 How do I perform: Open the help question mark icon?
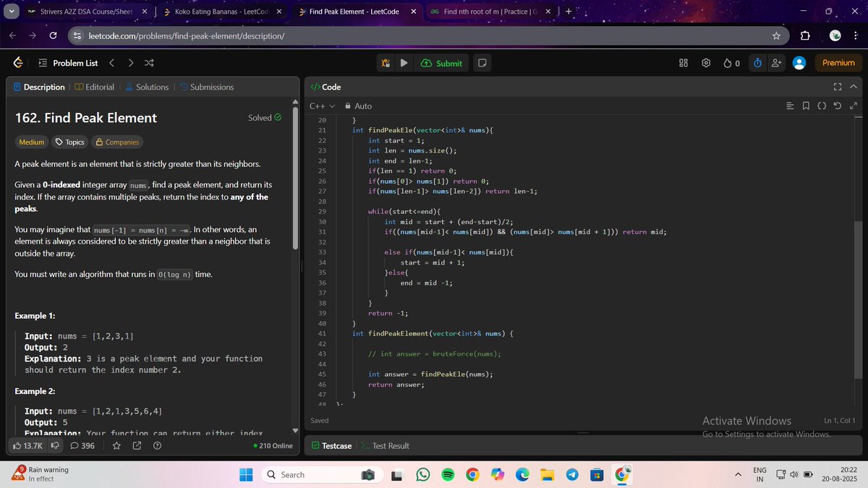tap(157, 445)
